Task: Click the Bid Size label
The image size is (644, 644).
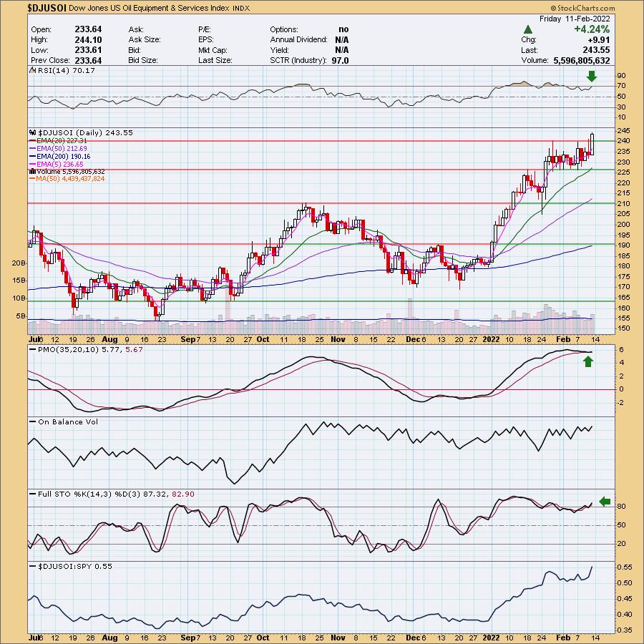Action: [143, 60]
